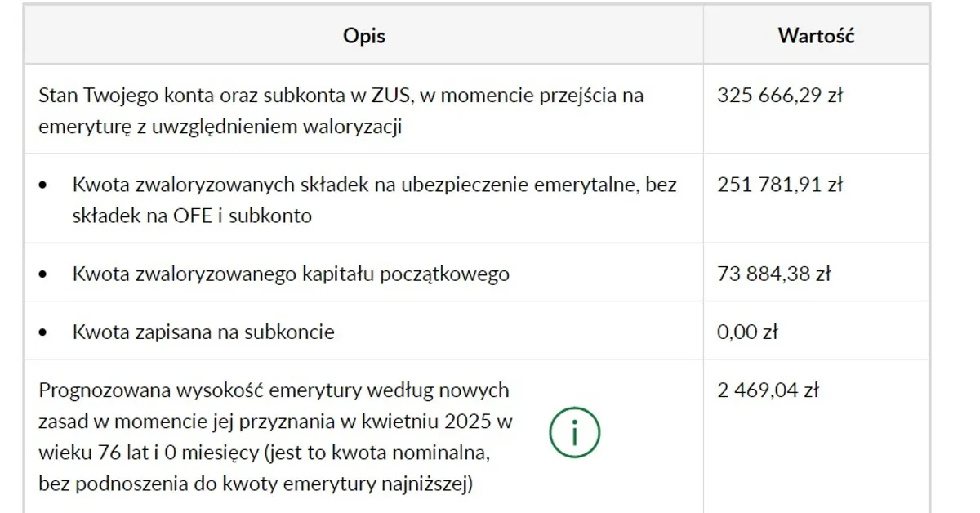Select the 325 666,29 zł value cell

[780, 96]
